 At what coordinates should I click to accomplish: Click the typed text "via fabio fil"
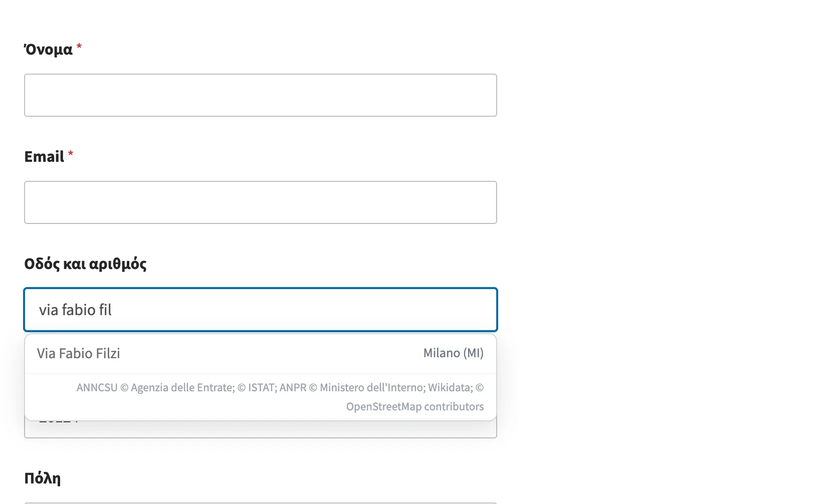(x=75, y=310)
